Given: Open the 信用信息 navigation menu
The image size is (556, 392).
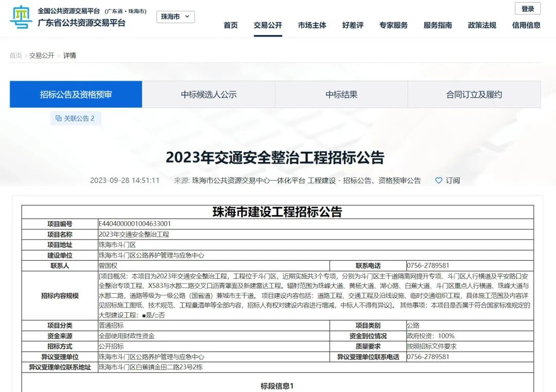Looking at the screenshot, I should point(526,24).
